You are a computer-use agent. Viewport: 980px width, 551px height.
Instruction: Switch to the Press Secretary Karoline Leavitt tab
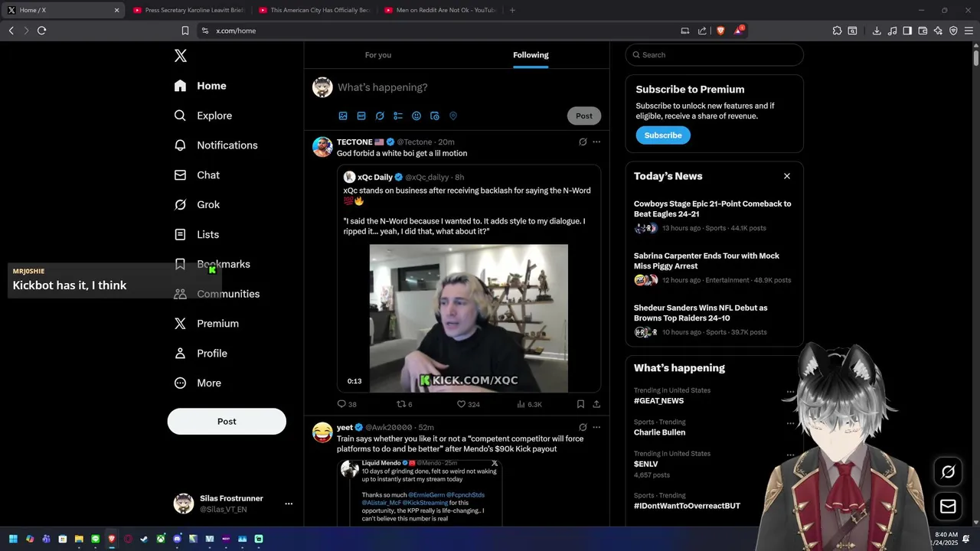(x=188, y=10)
